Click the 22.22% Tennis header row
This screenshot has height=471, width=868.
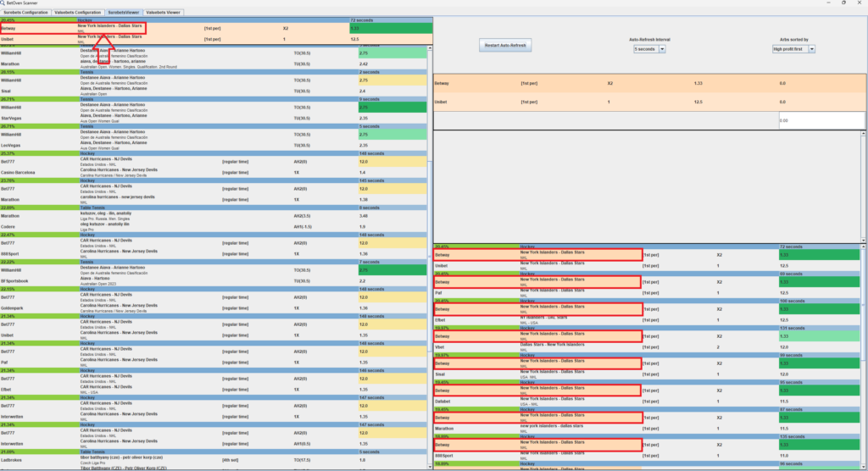pos(214,262)
